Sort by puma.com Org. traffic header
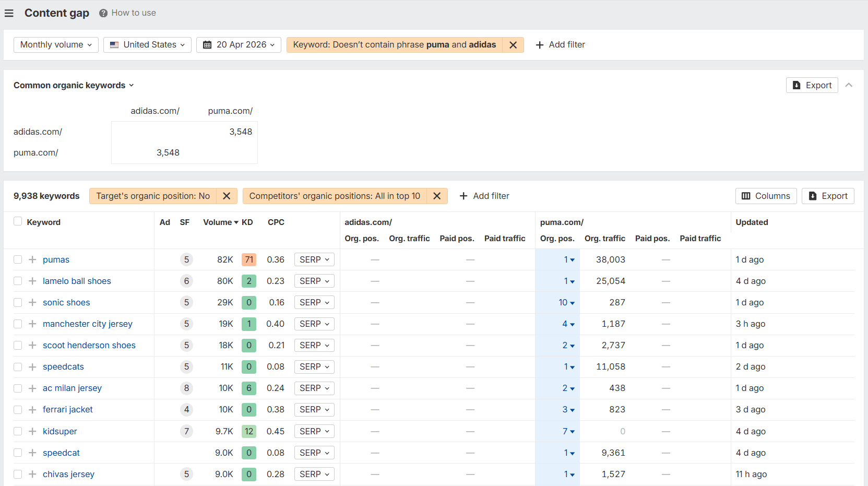This screenshot has height=486, width=868. [604, 238]
